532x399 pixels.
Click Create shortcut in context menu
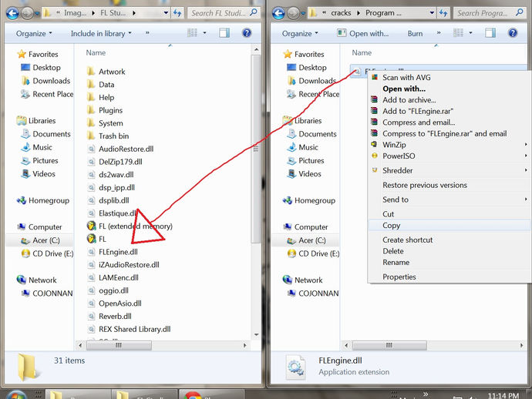[x=408, y=240]
